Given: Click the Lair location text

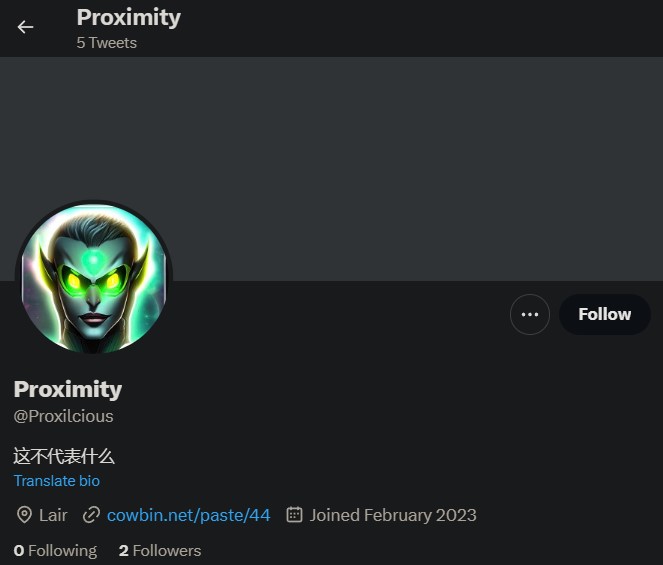Looking at the screenshot, I should coord(53,515).
